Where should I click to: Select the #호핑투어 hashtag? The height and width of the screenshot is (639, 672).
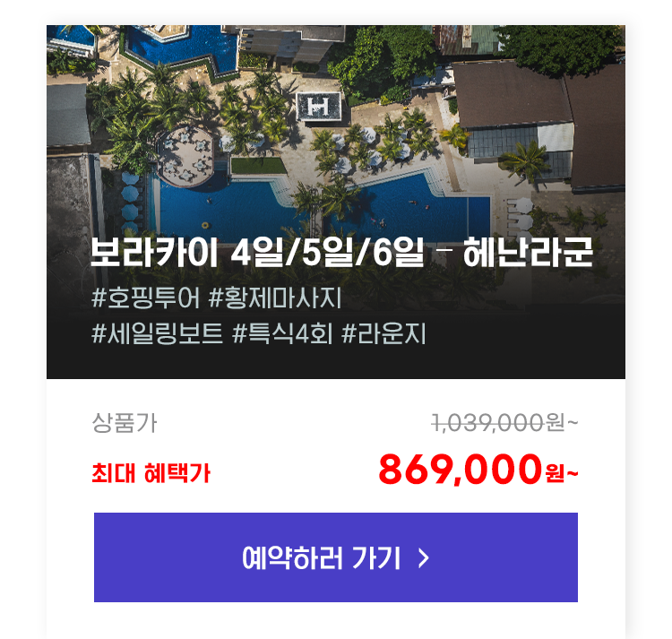pyautogui.click(x=146, y=298)
